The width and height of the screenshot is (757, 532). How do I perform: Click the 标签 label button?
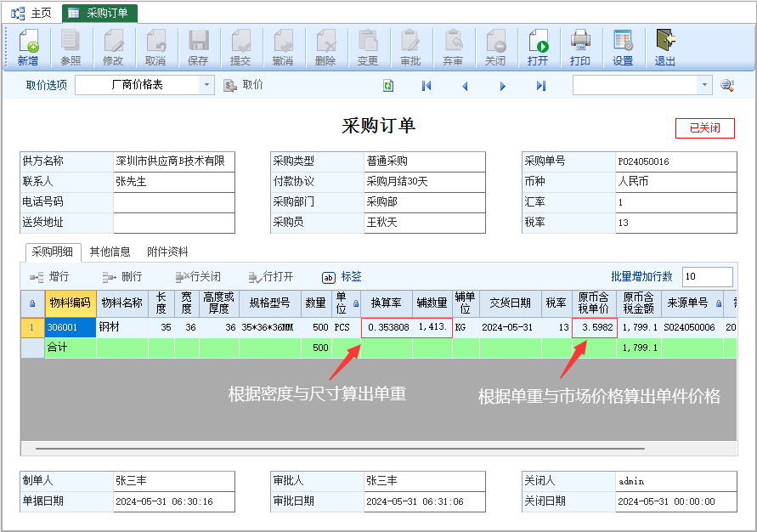point(342,276)
